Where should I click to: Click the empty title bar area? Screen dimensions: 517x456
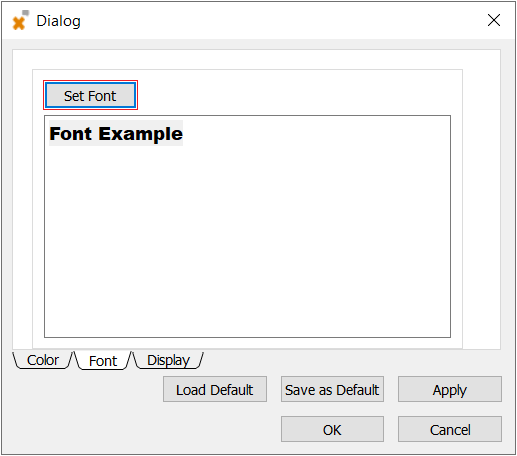click(x=283, y=21)
